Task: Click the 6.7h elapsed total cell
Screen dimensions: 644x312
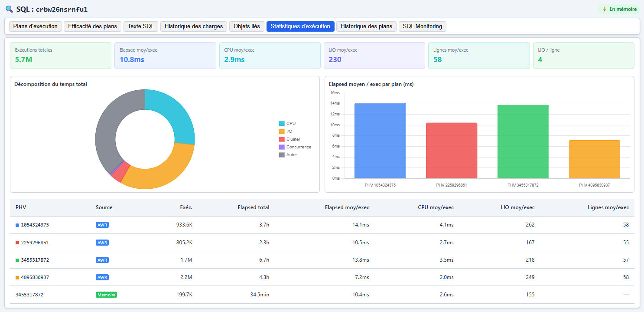Action: click(264, 260)
